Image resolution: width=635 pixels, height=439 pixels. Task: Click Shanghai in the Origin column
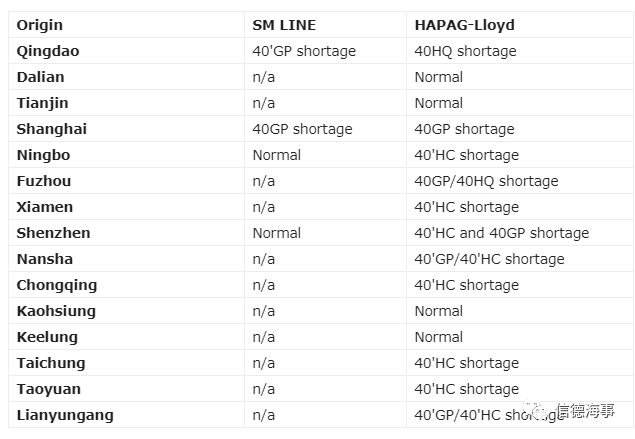click(51, 129)
